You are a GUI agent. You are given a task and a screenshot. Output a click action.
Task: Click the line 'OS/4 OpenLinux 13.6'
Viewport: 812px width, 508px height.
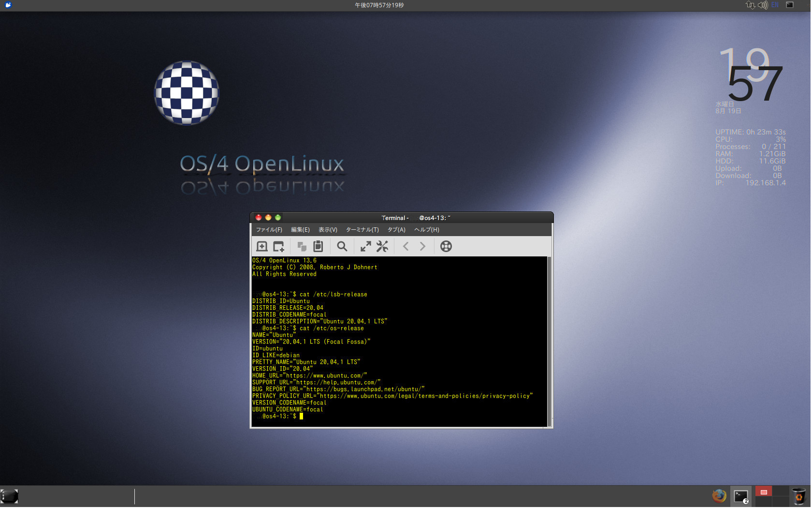point(285,261)
